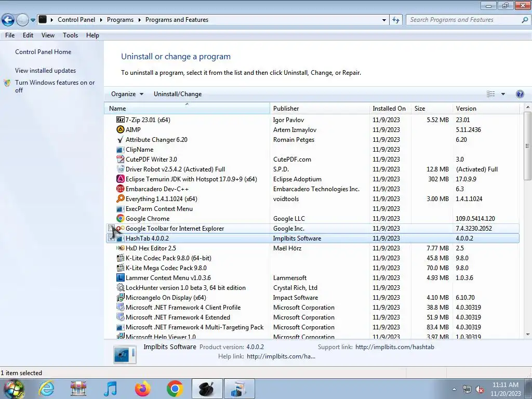Click the Eclipse Temurin JDK icon
Viewport: 532px width, 399px height.
pyautogui.click(x=121, y=179)
